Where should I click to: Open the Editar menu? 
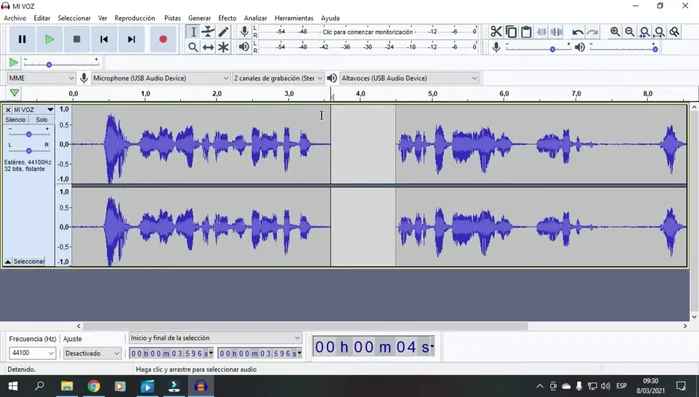[42, 18]
